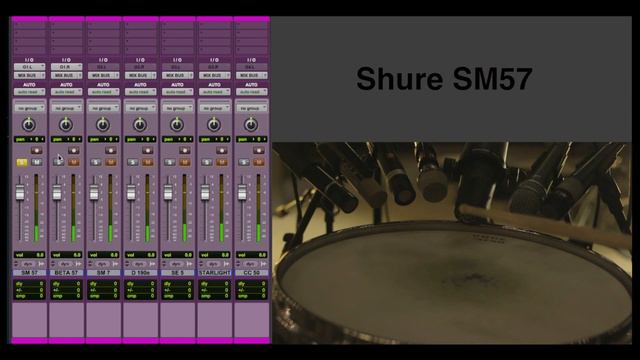Click the cmp compensation field on SM 7
This screenshot has width=640, height=360.
[103, 296]
